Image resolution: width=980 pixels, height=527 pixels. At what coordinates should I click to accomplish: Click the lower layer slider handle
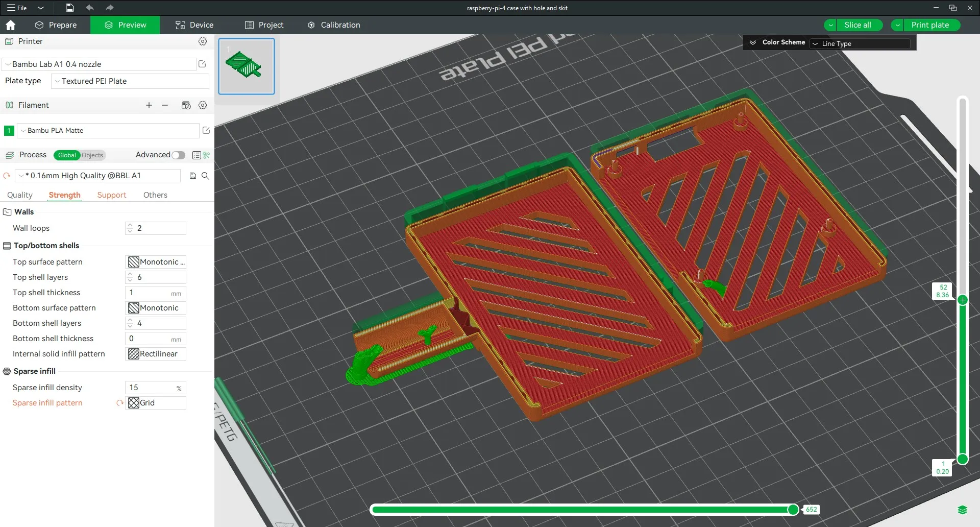coord(963,459)
